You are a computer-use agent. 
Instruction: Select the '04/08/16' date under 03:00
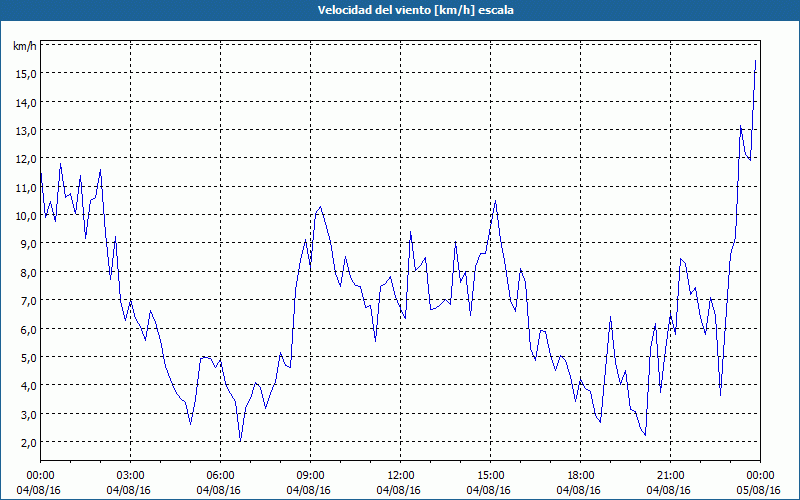129,490
